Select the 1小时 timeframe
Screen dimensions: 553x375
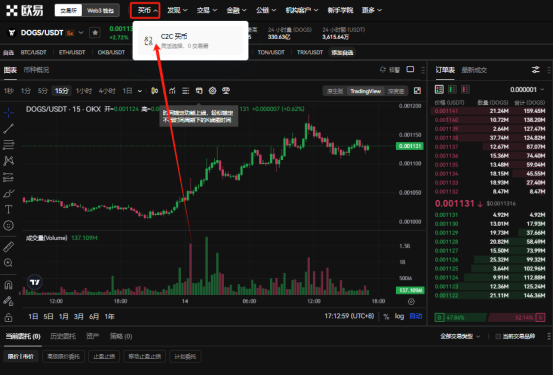84,91
